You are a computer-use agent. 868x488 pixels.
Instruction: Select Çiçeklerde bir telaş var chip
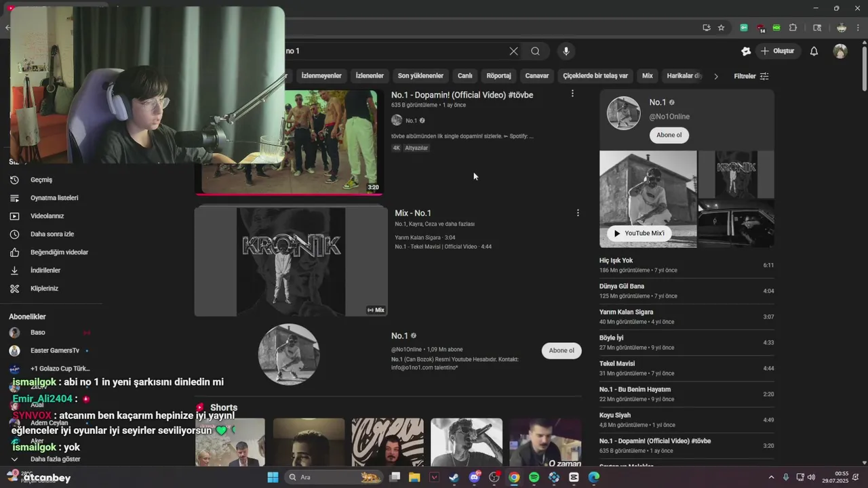(595, 76)
